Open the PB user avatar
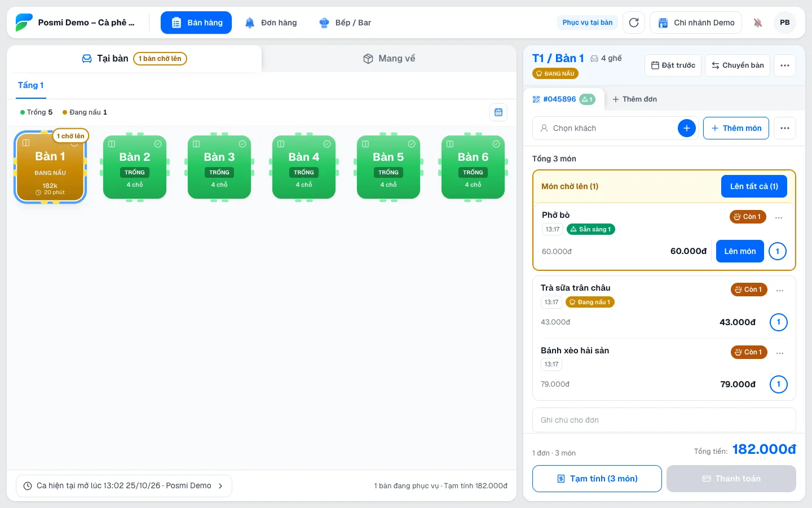Image resolution: width=812 pixels, height=508 pixels. pyautogui.click(x=785, y=23)
